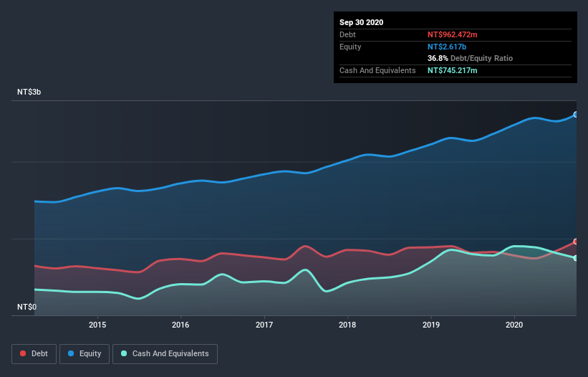Viewport: 588px width, 377px height.
Task: Click the red Debt endpoint marker
Action: click(x=576, y=242)
